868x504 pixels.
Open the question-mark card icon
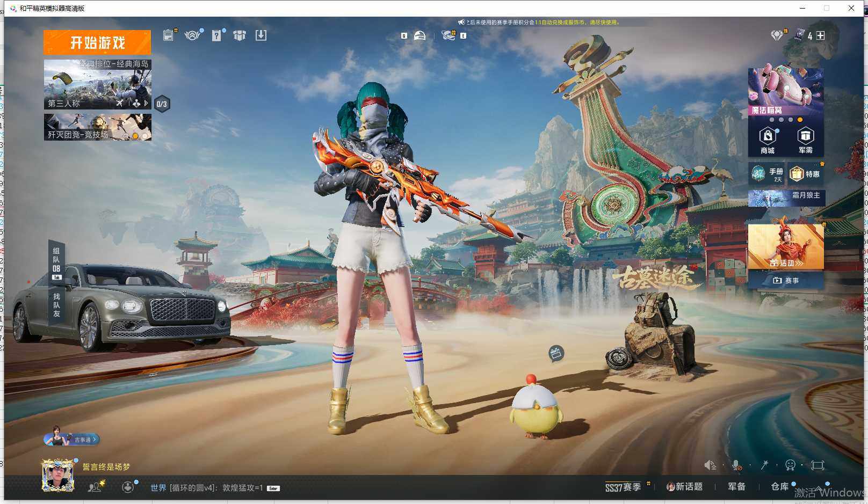coord(216,35)
